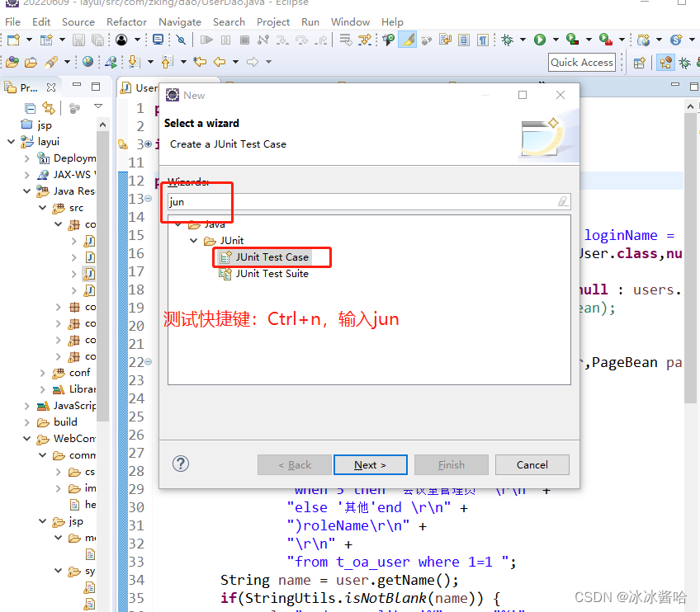
Task: Click the Save toolbar icon
Action: 78,40
